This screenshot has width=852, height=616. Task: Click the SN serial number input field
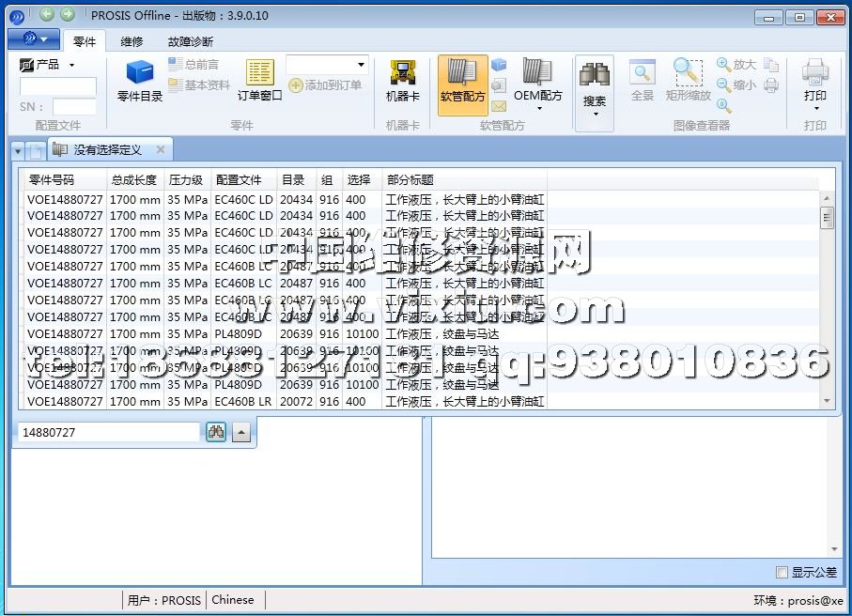click(x=74, y=107)
